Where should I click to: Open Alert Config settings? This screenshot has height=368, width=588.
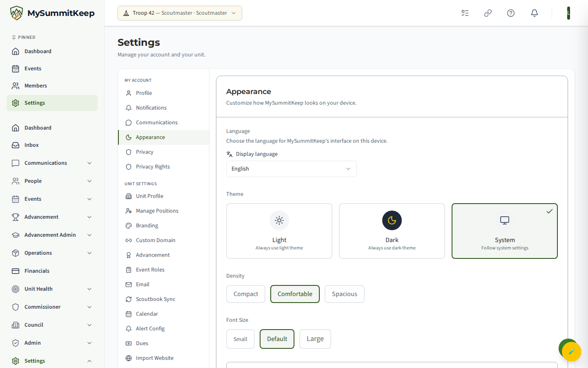click(x=164, y=329)
